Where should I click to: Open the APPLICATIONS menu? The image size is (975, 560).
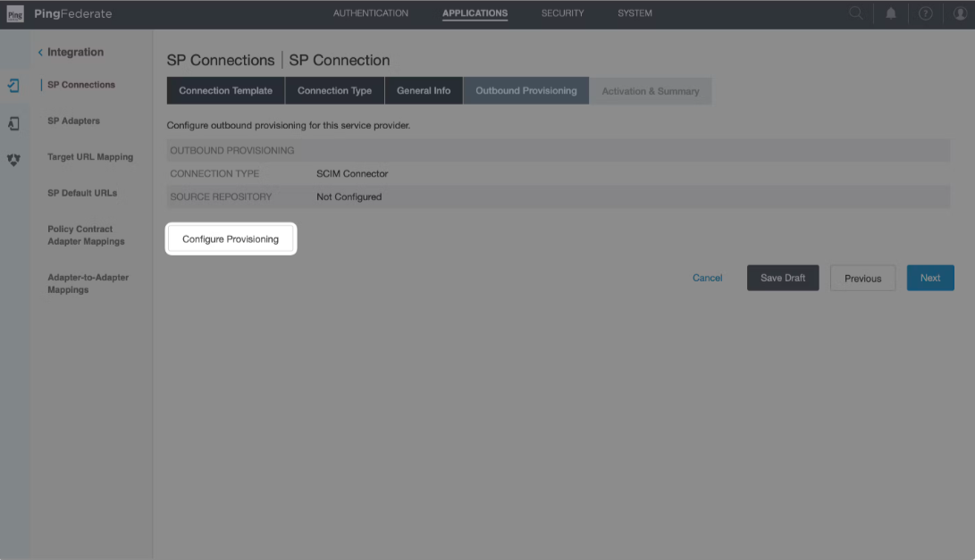coord(475,13)
